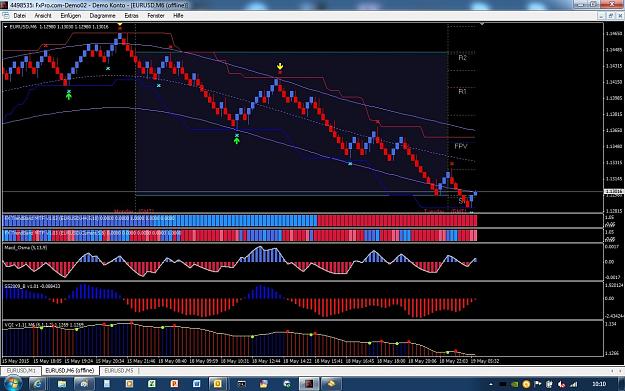Click the leftmost green up arrow signal
This screenshot has height=391, width=625.
[x=69, y=95]
